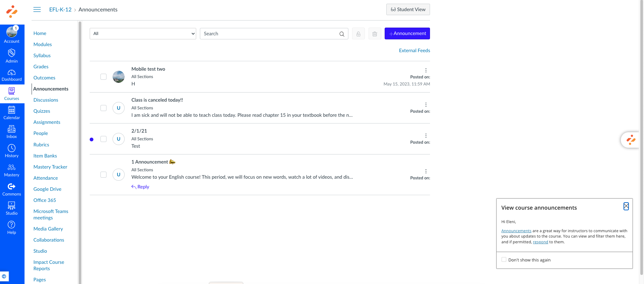Go to Quizzes in course navigation
This screenshot has width=644, height=284.
(x=42, y=111)
